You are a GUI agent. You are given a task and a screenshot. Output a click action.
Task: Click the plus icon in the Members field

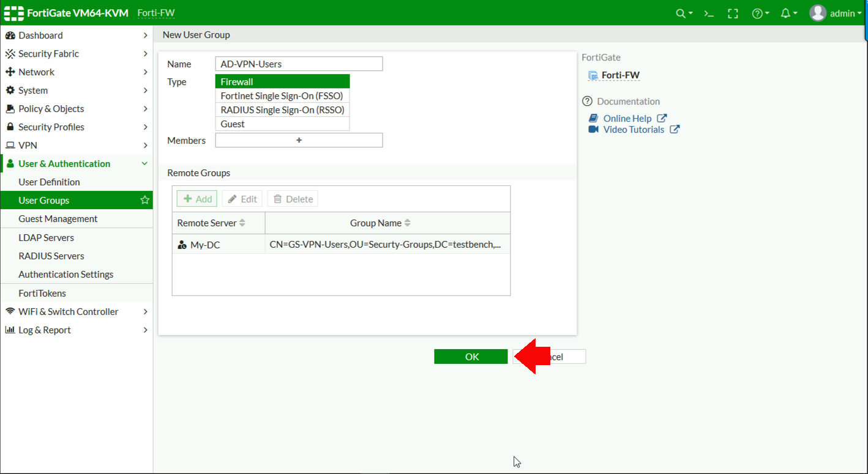point(299,140)
